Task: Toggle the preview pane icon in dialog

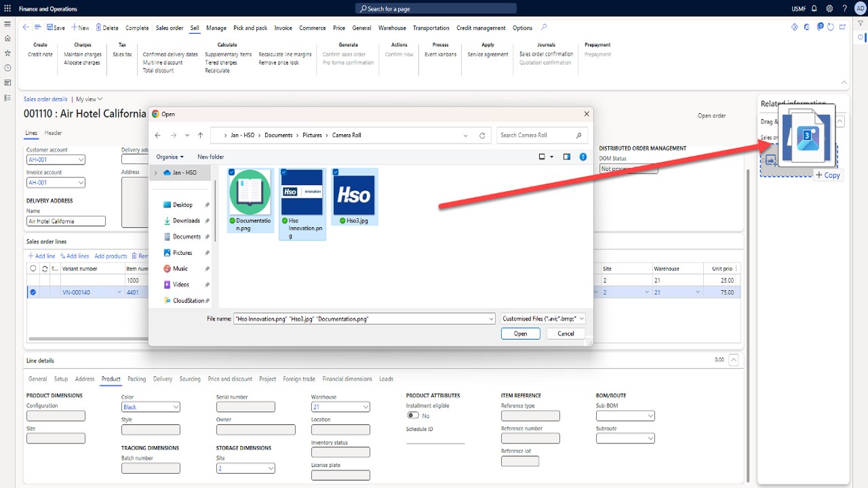Action: 567,157
